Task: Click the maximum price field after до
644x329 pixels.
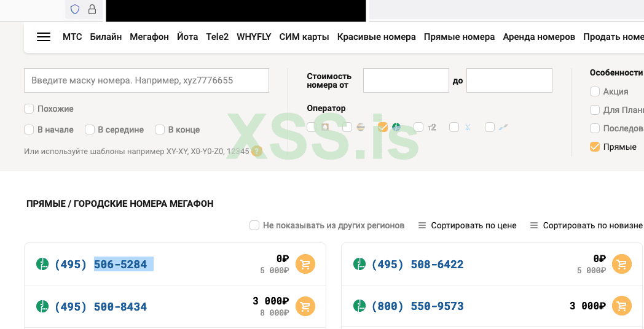Action: click(x=509, y=80)
